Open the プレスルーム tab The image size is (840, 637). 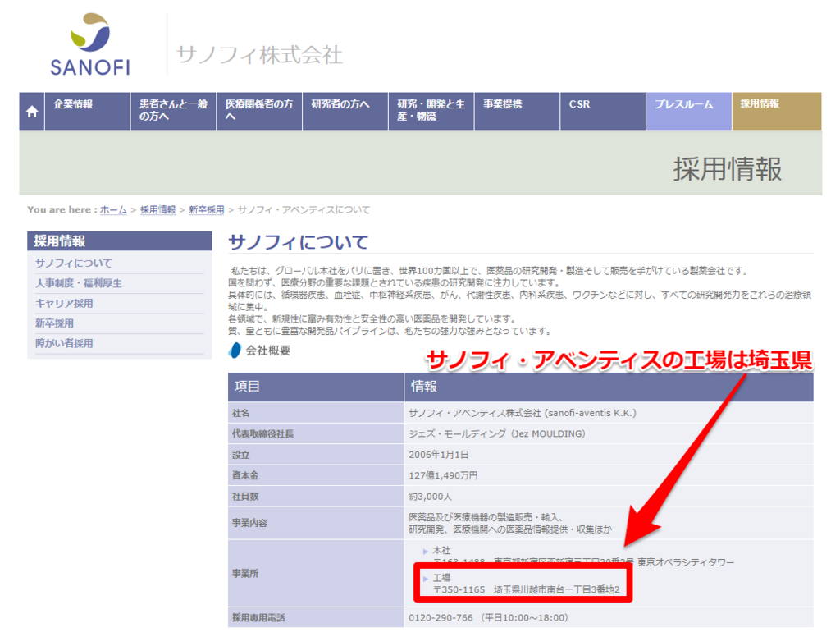click(689, 111)
